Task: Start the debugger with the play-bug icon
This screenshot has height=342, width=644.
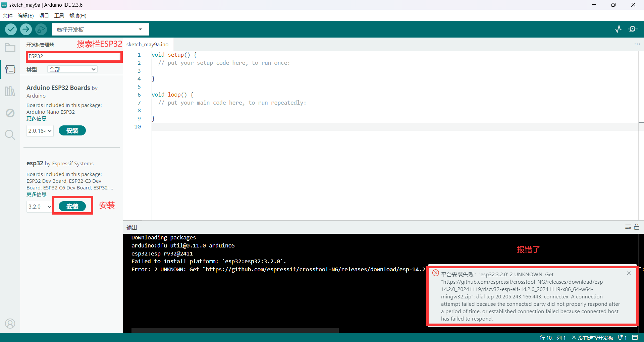Action: [41, 30]
